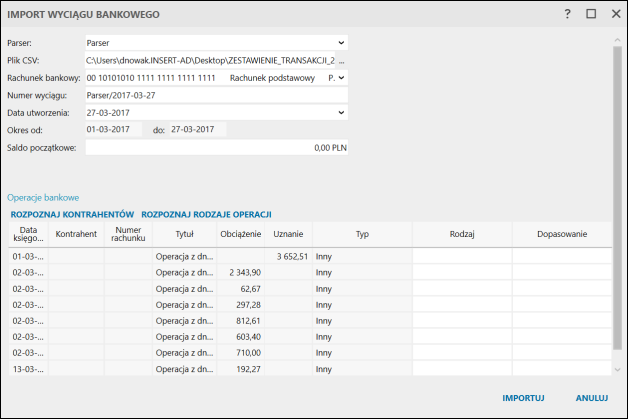The width and height of the screenshot is (628, 419).
Task: Sort by Data księgowania column header
Action: coord(28,234)
